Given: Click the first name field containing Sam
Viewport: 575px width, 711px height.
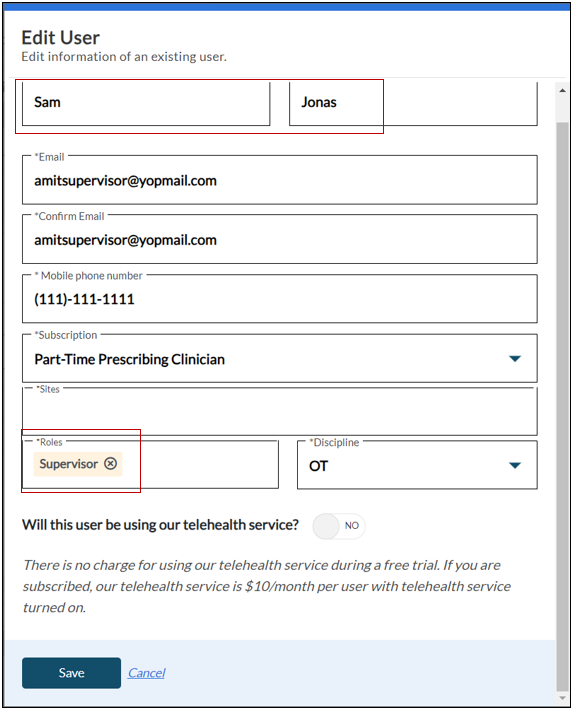Looking at the screenshot, I should click(x=146, y=103).
